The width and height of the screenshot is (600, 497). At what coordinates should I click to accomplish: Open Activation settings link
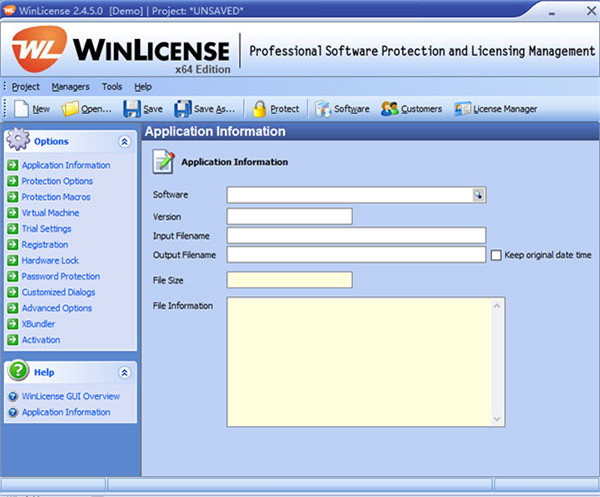point(41,340)
